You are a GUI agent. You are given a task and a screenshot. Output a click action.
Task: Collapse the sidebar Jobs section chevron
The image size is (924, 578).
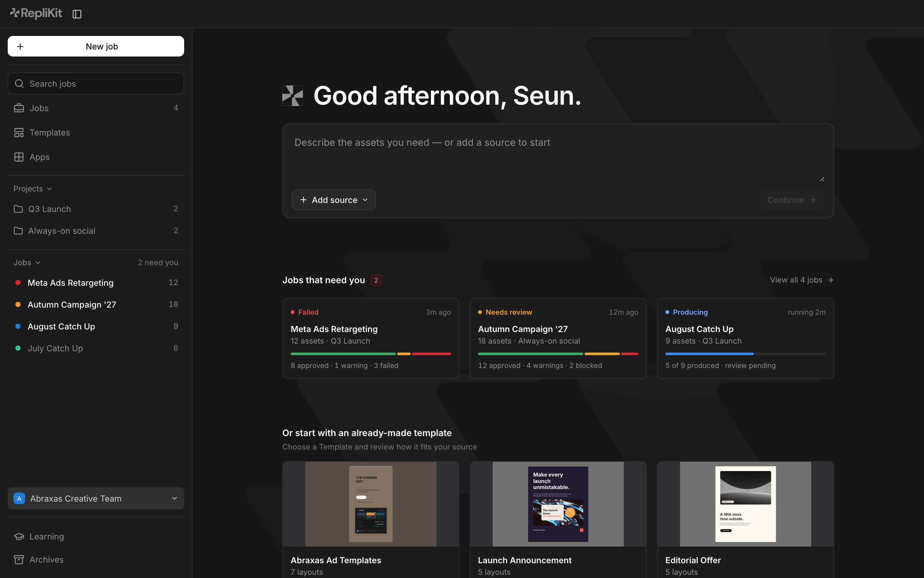point(38,263)
